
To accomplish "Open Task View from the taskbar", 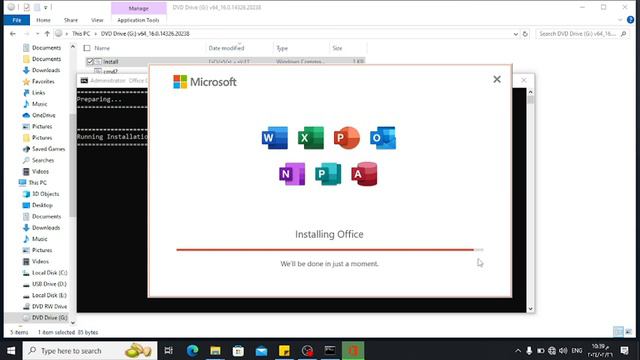I will coord(168,351).
